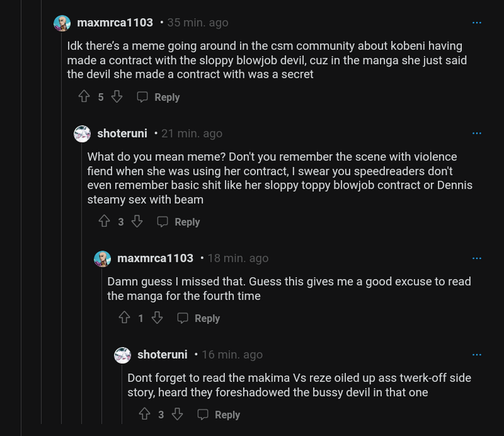Reply to shoteruni's 21 min. ago comment
Image resolution: width=504 pixels, height=436 pixels.
click(x=179, y=222)
